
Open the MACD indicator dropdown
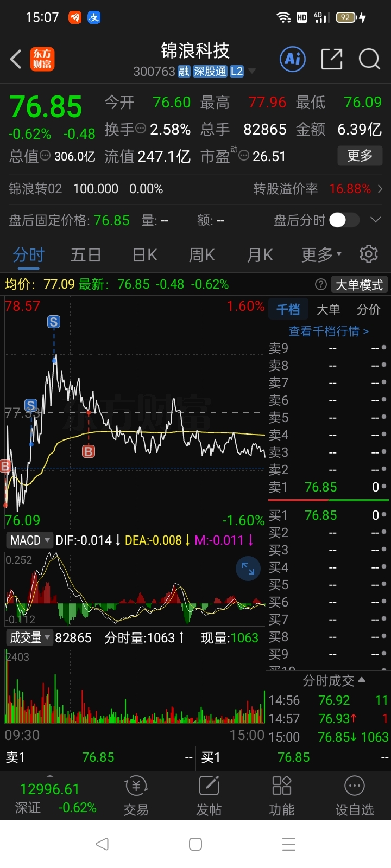(30, 540)
